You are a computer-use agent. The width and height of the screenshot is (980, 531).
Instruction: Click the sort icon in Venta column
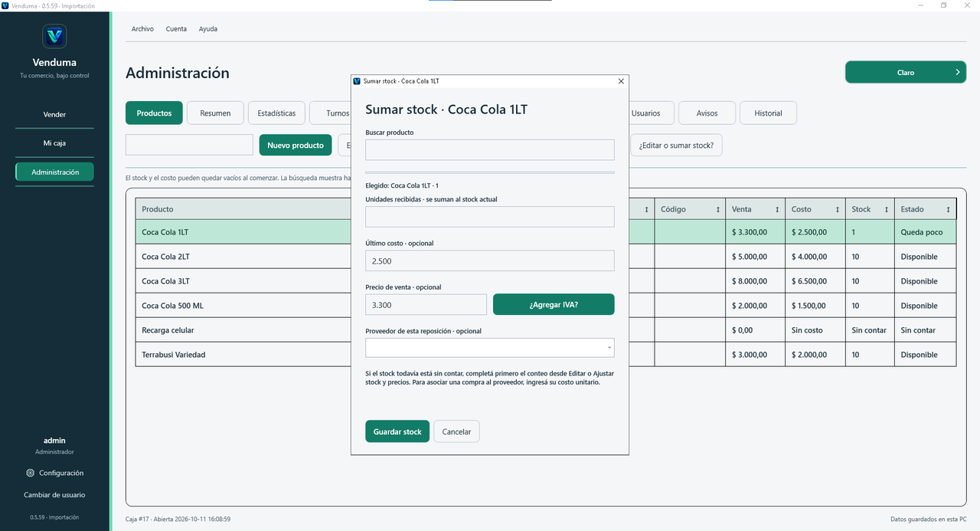click(777, 209)
